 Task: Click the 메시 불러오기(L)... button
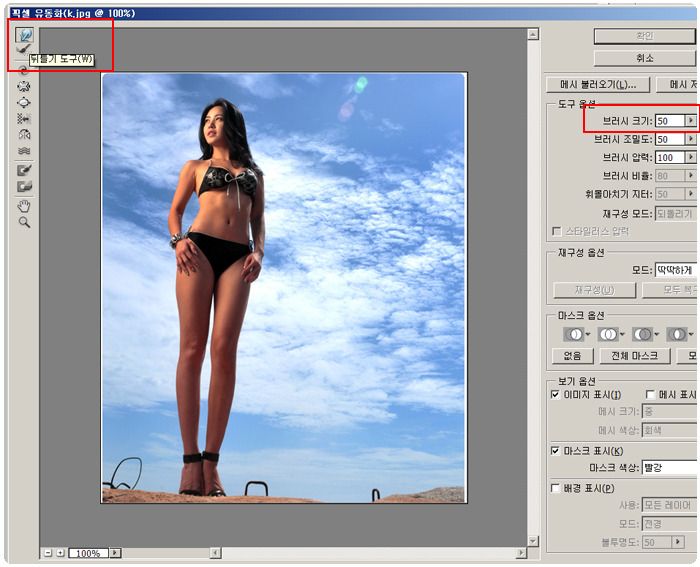tap(598, 84)
